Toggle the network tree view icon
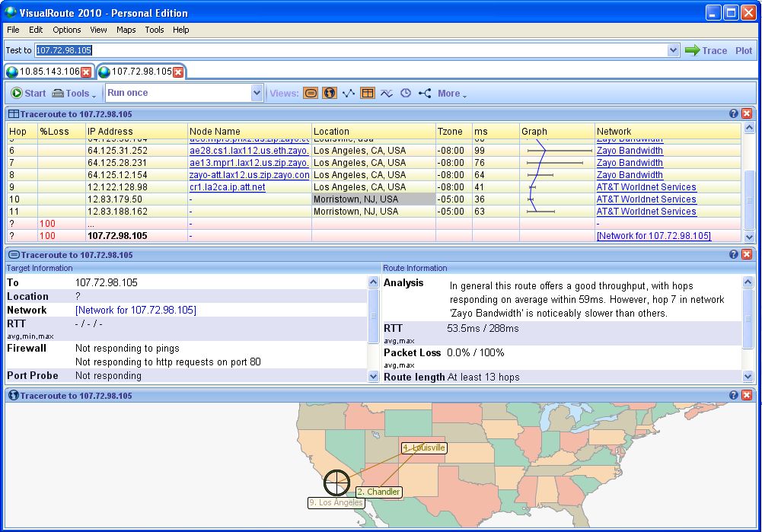762x532 pixels. click(425, 93)
